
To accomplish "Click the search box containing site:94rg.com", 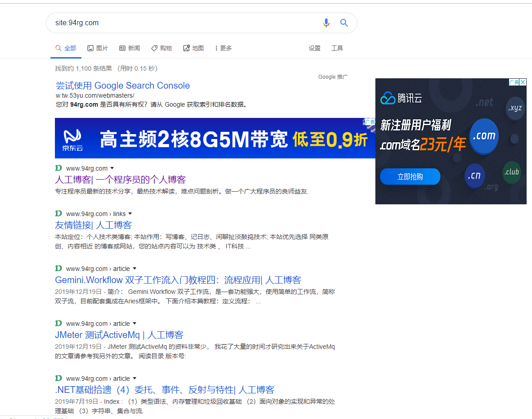I will pyautogui.click(x=202, y=23).
